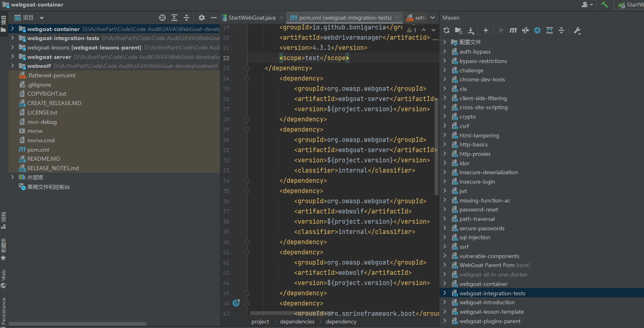Hide the Project tool window
Viewport: 644px width, 328px height.
(x=213, y=18)
